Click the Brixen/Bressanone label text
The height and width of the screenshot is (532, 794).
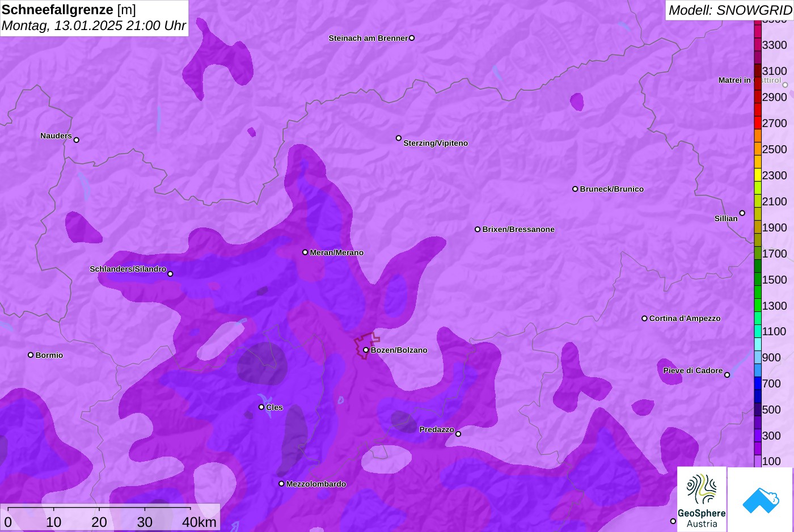point(518,229)
